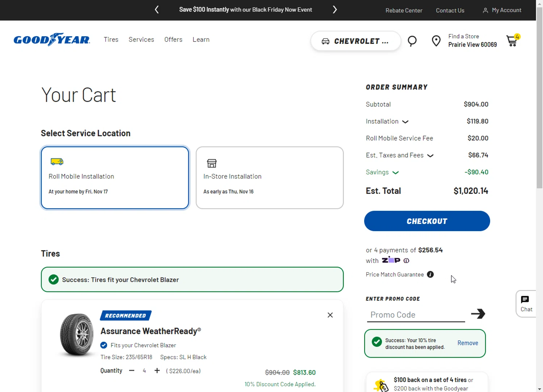Remove the applied 10% promo discount

[468, 343]
